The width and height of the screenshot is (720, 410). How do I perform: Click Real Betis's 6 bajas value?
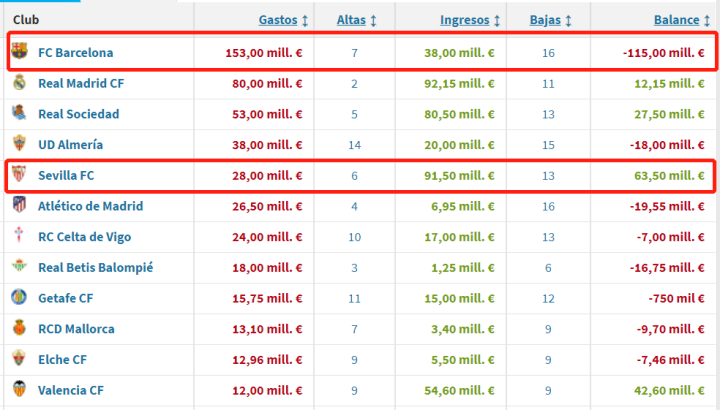pyautogui.click(x=548, y=268)
